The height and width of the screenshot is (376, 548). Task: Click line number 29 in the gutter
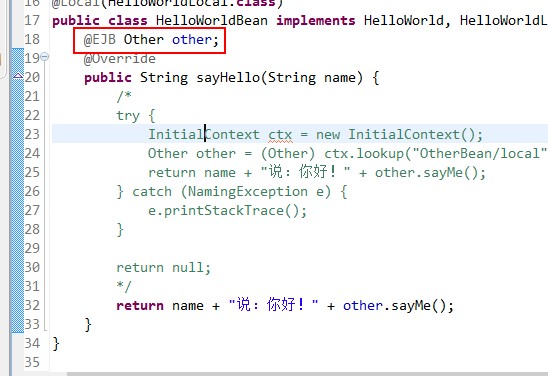tap(32, 248)
